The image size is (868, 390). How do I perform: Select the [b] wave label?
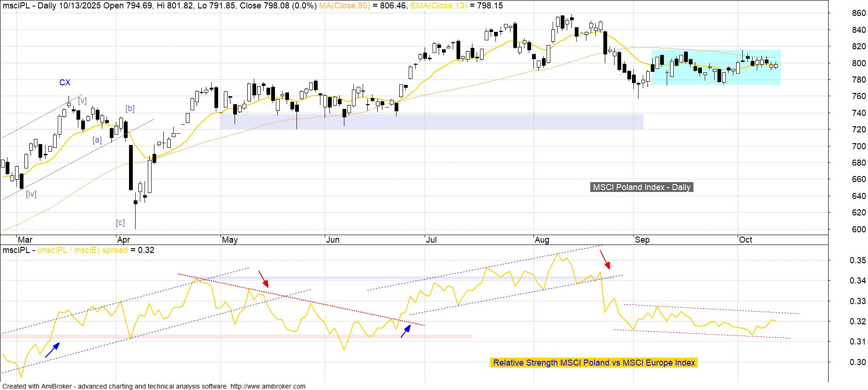tap(129, 108)
